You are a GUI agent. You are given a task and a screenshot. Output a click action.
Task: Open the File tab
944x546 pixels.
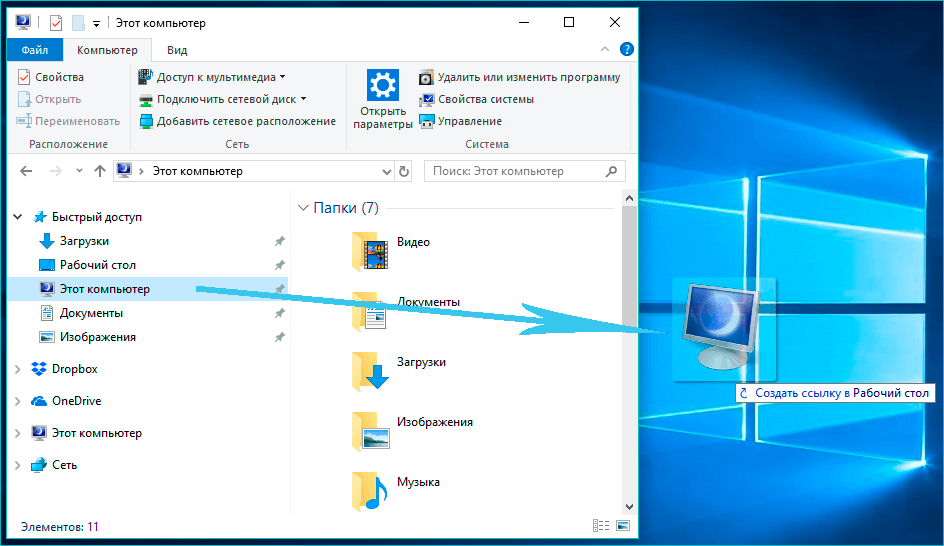click(x=35, y=50)
